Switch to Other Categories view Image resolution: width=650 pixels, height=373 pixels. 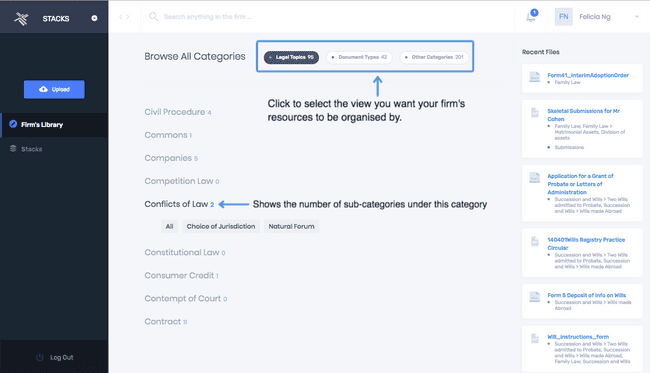tap(434, 57)
